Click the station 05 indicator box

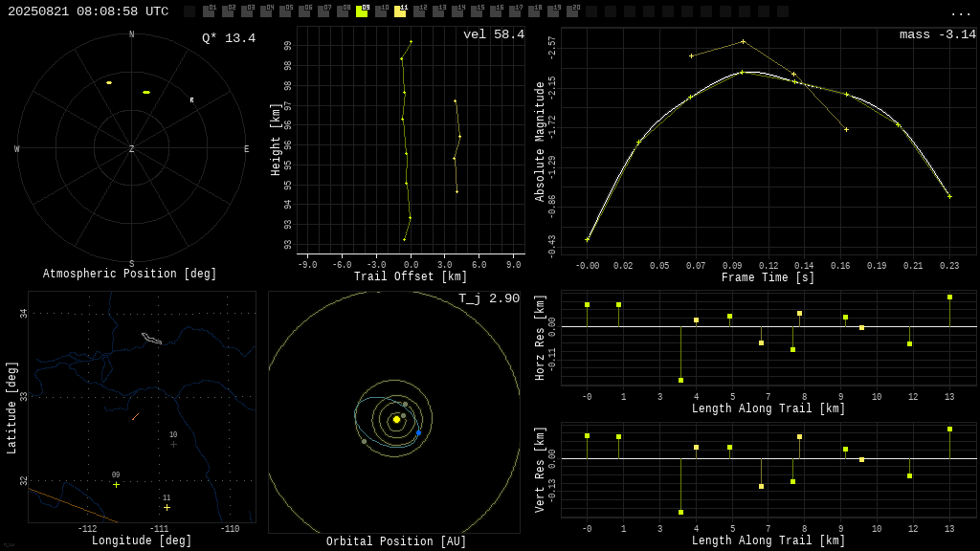[285, 11]
